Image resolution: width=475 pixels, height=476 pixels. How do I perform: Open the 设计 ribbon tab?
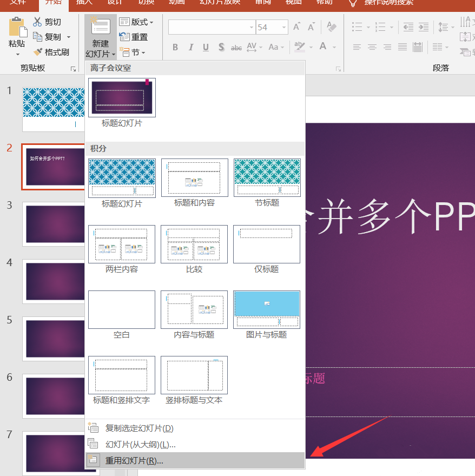pyautogui.click(x=114, y=3)
